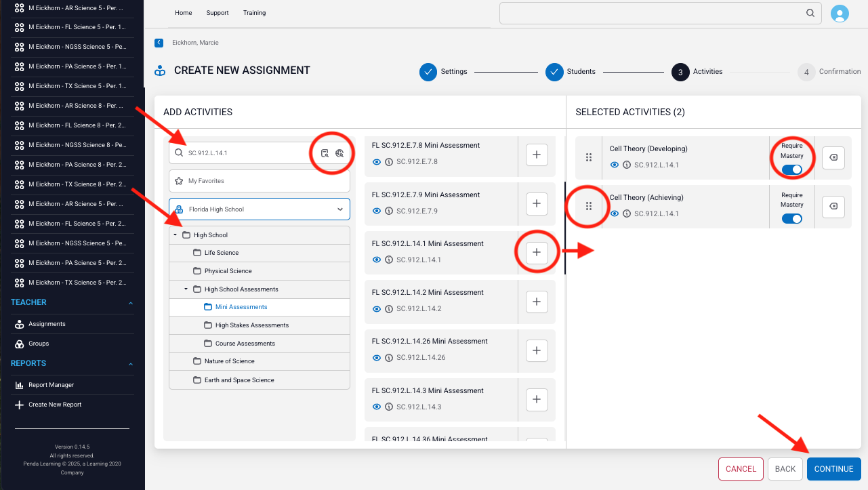Click the CANCEL button
The image size is (868, 490).
point(741,469)
